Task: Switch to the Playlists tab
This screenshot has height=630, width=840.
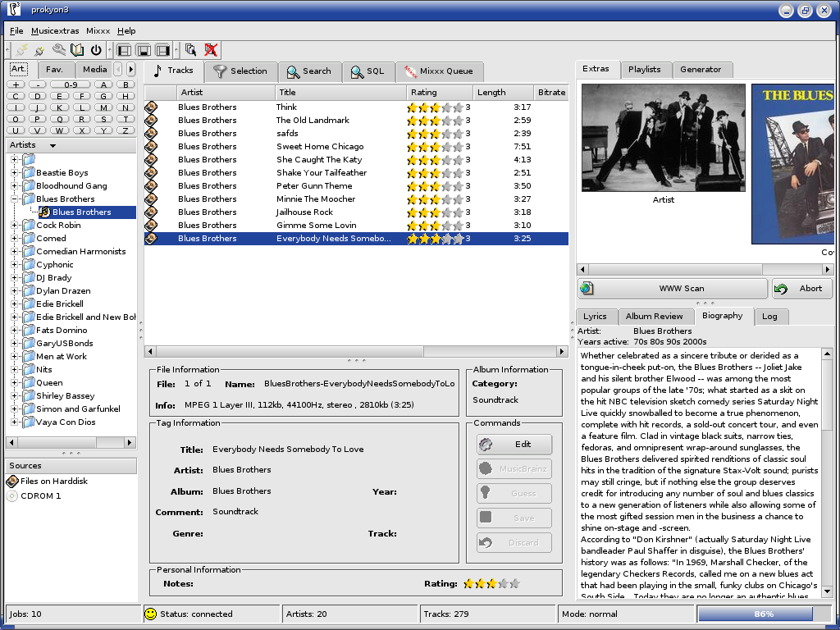Action: (645, 70)
